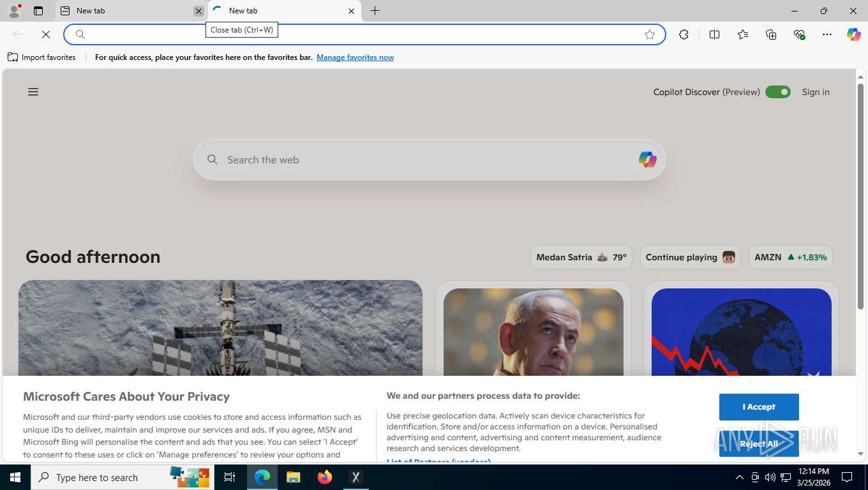The width and height of the screenshot is (868, 490).
Task: Stop loading the page
Action: point(46,34)
